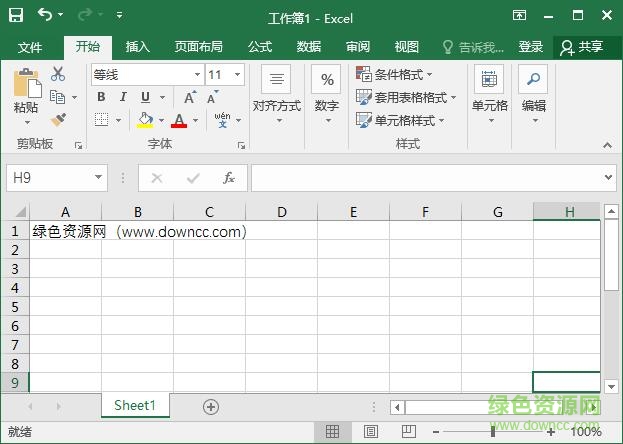Click the Insert Function fx icon
This screenshot has height=444, width=623.
229,178
